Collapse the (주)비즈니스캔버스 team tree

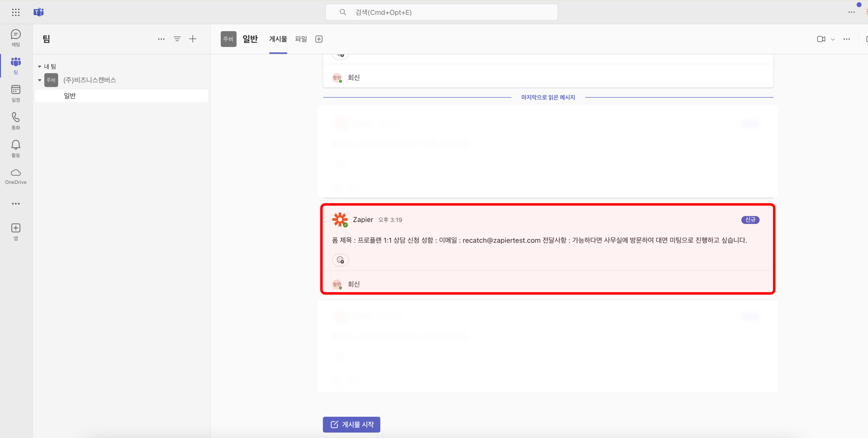pos(39,80)
